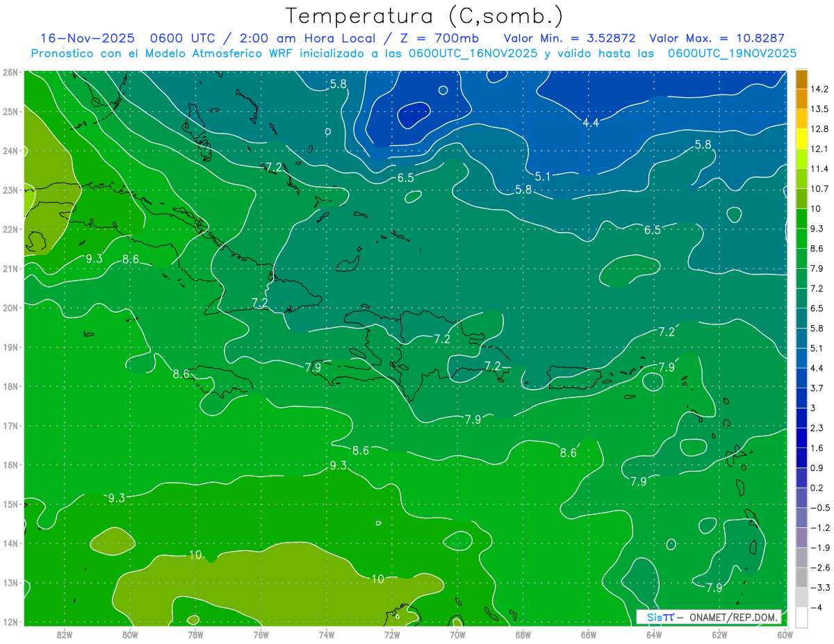Image resolution: width=834 pixels, height=644 pixels.
Task: Pick the brown-orange swatch above 14.2 in colorbar
Action: tap(801, 79)
